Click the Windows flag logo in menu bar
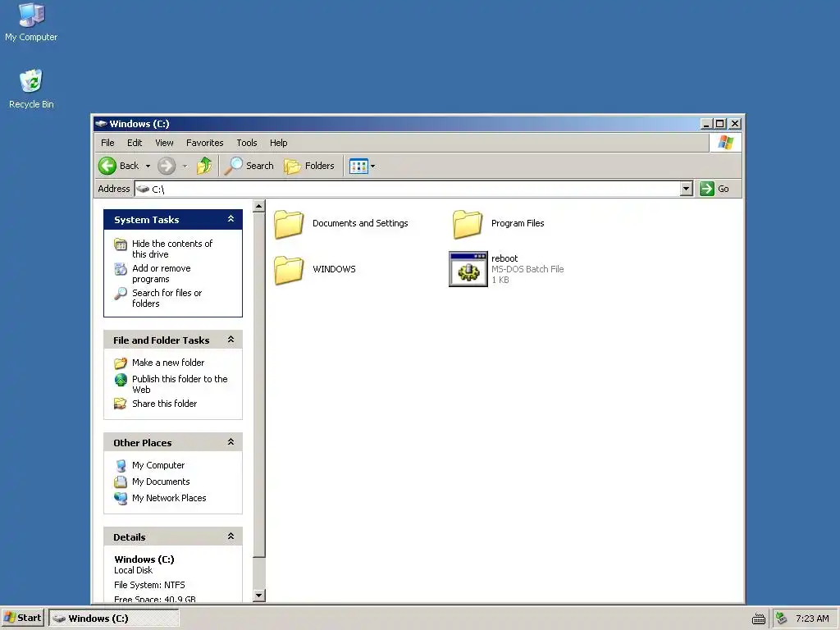Screen dimensions: 840x630 click(726, 143)
